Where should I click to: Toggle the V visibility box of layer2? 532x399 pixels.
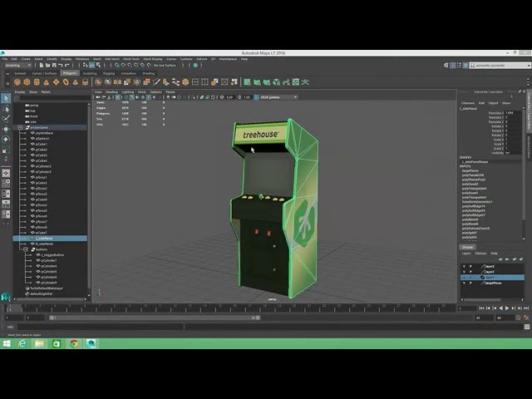click(x=464, y=272)
